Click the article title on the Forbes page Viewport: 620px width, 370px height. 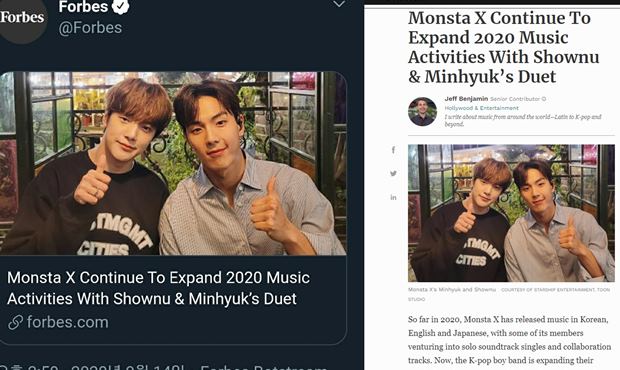point(503,47)
